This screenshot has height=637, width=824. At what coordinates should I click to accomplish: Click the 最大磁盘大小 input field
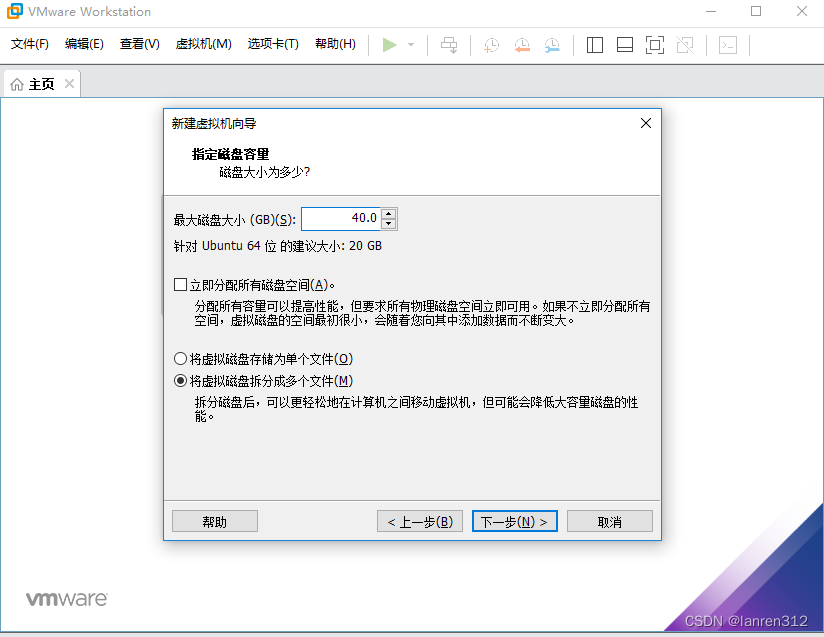pyautogui.click(x=341, y=219)
